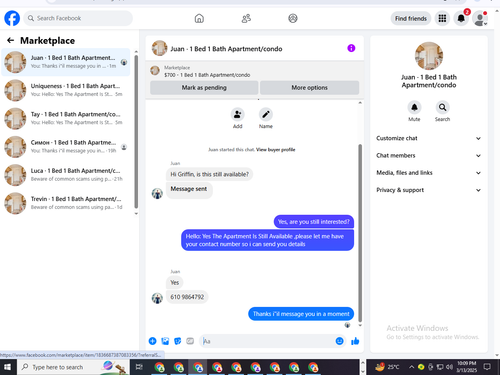This screenshot has width=500, height=375.
Task: Click chat list vertical scrollbar
Action: pyautogui.click(x=136, y=132)
